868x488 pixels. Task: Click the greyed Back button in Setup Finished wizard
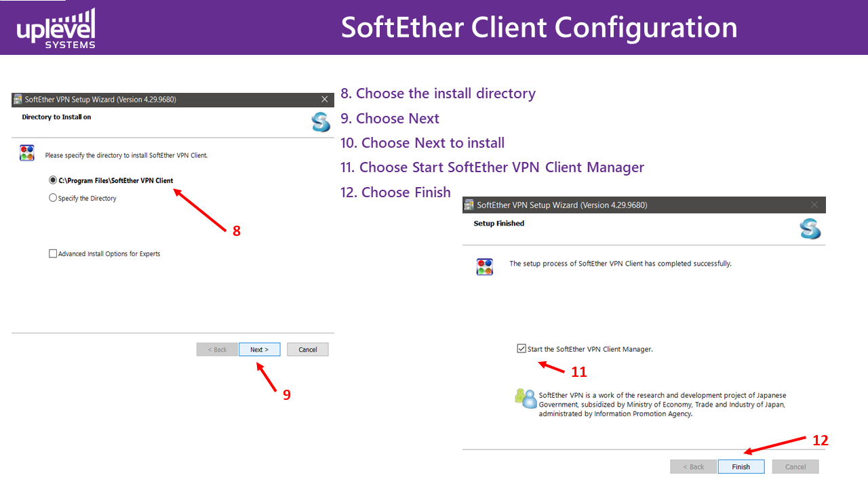[x=693, y=467]
